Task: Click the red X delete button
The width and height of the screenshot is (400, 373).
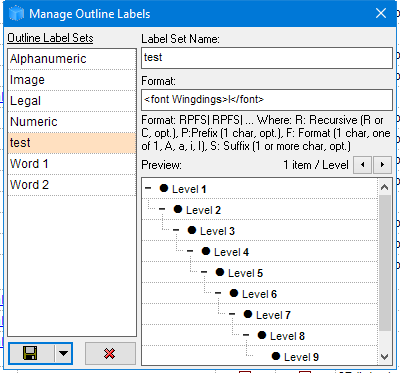Action: click(110, 353)
